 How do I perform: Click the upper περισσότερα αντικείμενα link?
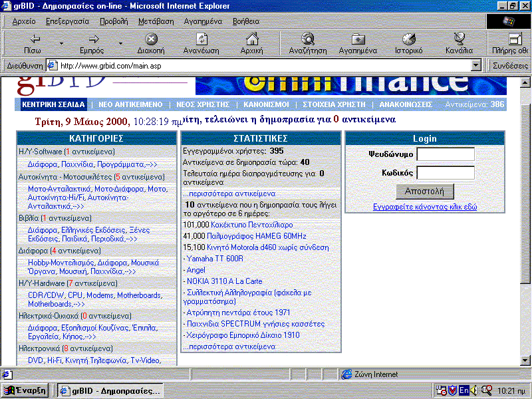tap(229, 194)
